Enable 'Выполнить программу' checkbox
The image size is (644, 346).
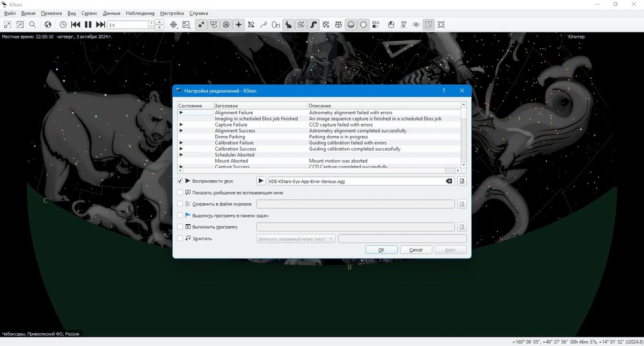coord(180,227)
